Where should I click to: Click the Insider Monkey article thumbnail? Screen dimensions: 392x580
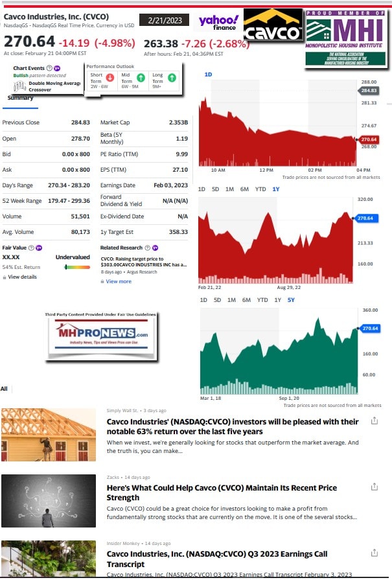click(49, 558)
